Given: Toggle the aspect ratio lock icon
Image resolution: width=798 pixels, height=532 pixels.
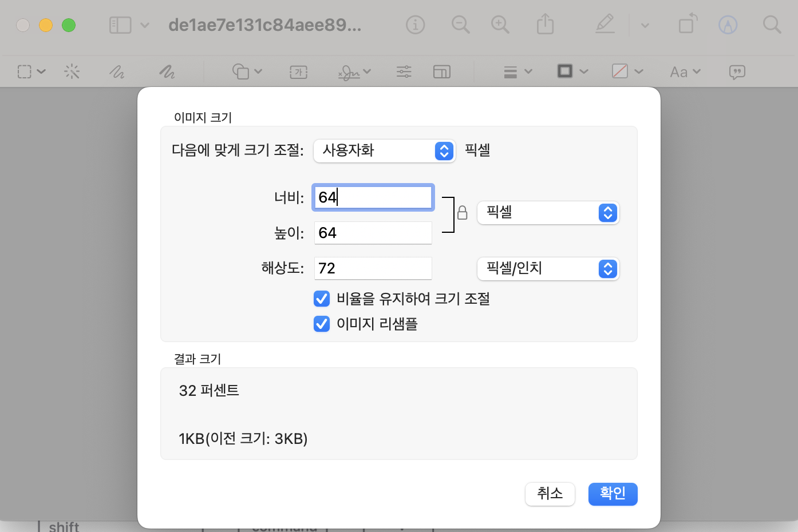Looking at the screenshot, I should (x=462, y=213).
